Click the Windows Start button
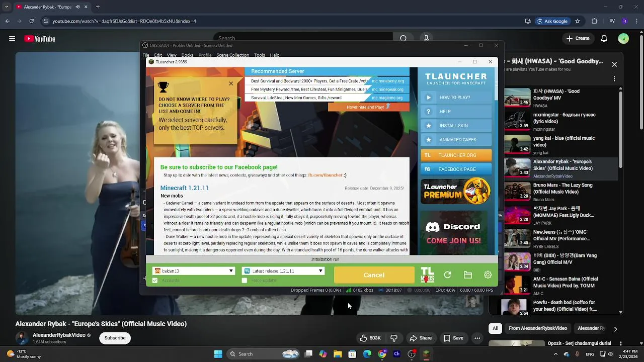 pos(218,354)
